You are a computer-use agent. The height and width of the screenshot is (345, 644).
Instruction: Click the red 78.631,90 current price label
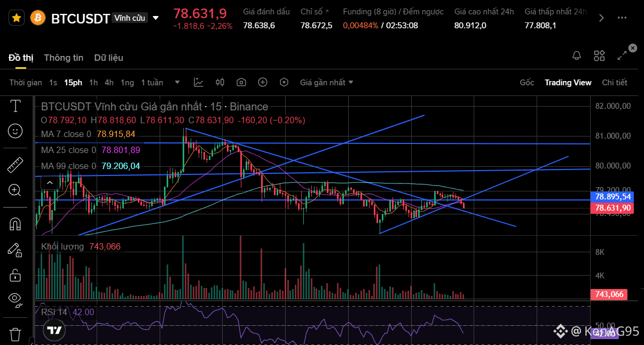(612, 208)
